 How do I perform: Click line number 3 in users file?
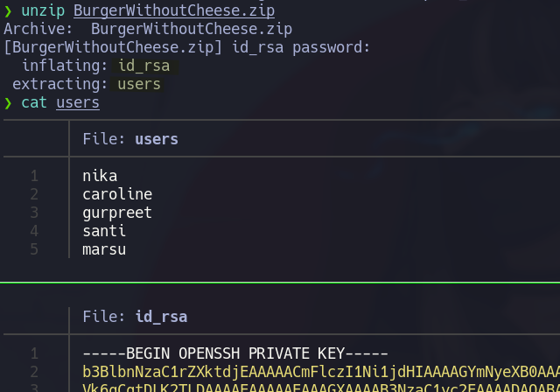34,213
